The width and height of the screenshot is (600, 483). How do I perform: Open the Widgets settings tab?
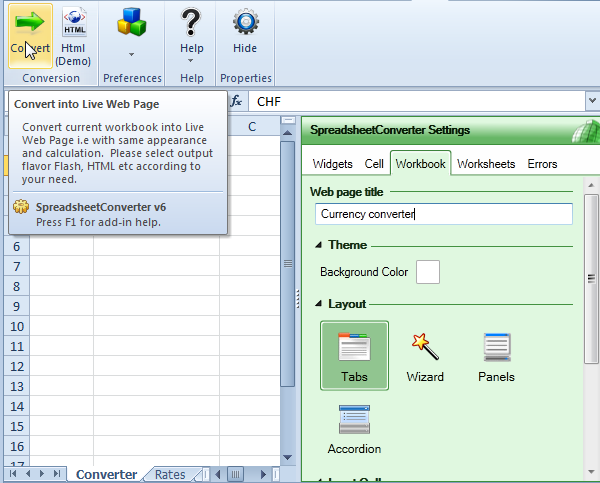(x=332, y=164)
